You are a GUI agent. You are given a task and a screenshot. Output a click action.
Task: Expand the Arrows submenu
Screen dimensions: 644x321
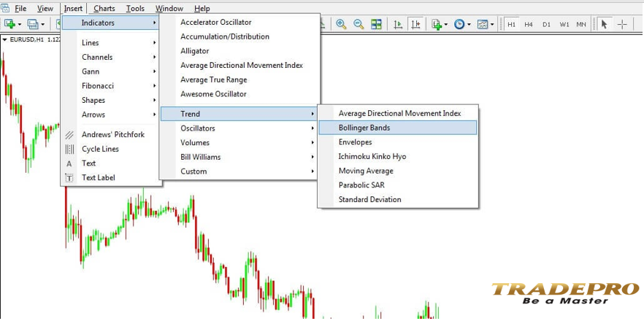click(x=110, y=115)
